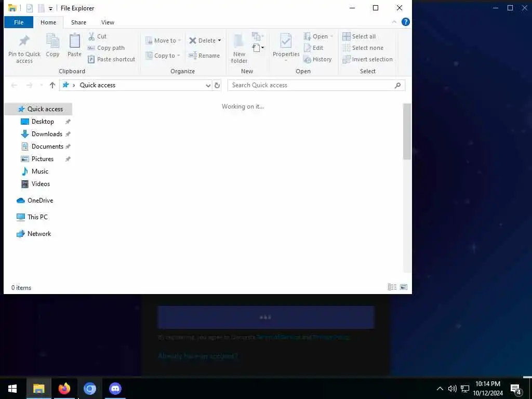532x399 pixels.
Task: Switch to large thumbnails view icon
Action: 404,287
